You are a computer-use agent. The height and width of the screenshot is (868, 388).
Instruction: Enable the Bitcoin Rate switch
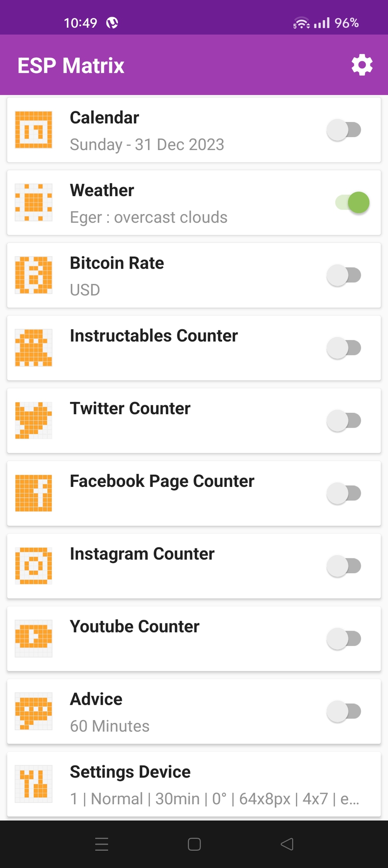(x=344, y=275)
